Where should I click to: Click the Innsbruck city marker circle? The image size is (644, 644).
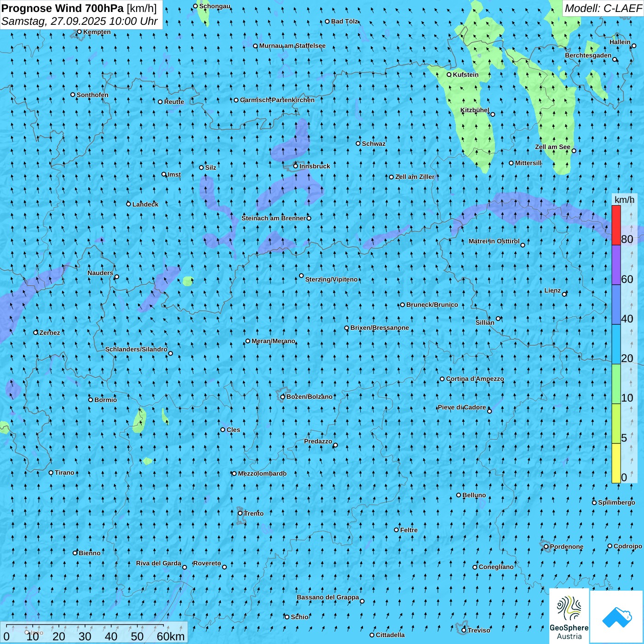[296, 166]
